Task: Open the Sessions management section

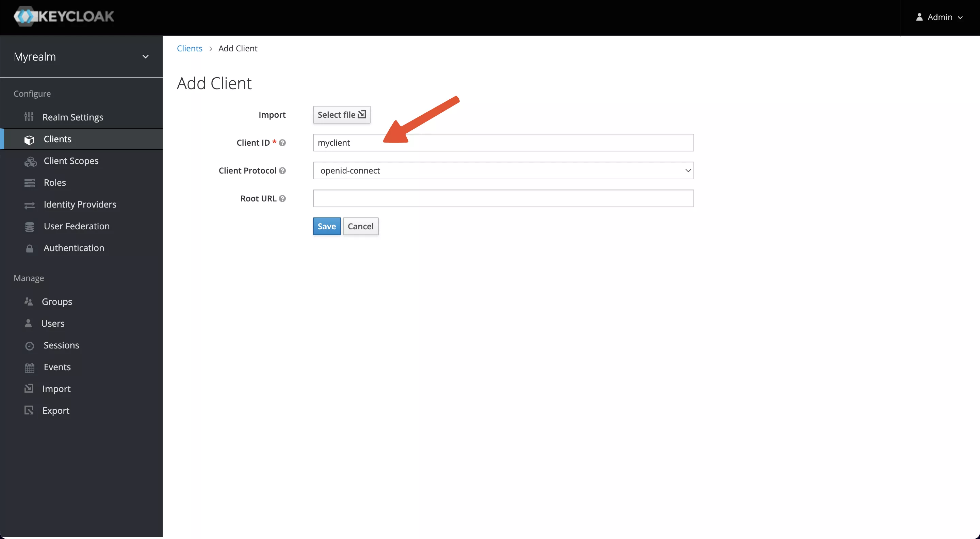Action: tap(61, 345)
